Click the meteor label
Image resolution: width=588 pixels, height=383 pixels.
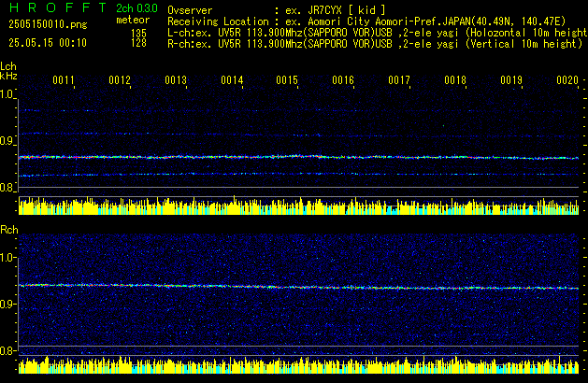click(x=133, y=20)
